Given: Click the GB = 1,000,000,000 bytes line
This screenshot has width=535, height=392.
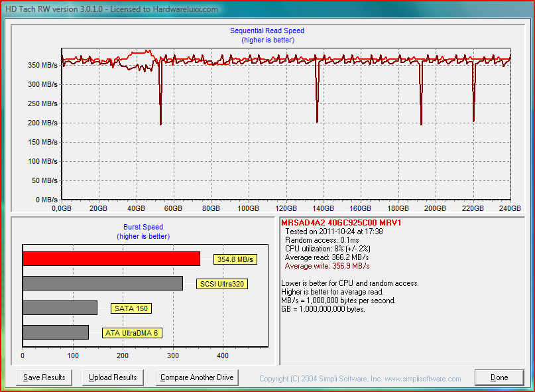Looking at the screenshot, I should (x=323, y=309).
